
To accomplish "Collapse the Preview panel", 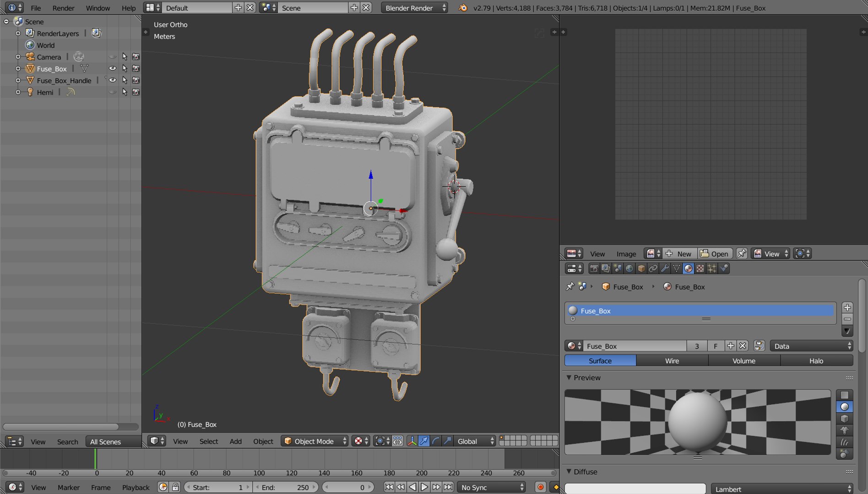I will click(569, 377).
